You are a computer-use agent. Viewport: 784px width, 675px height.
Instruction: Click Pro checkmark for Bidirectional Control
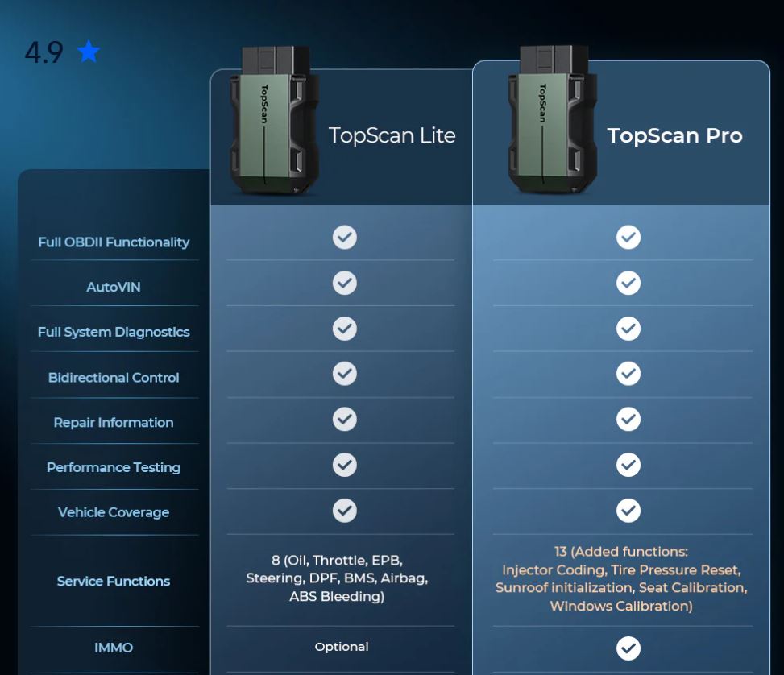tap(628, 373)
